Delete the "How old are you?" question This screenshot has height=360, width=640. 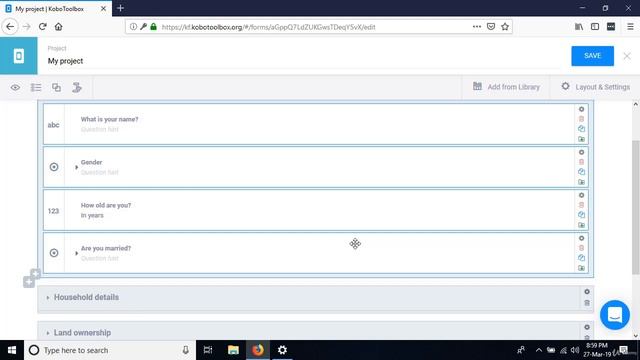pos(581,205)
